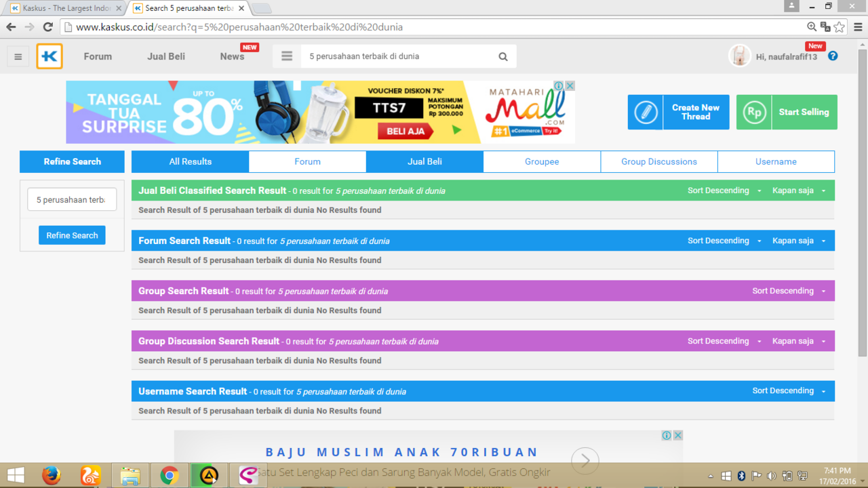Click the MatahariMall banner advertisement

pos(320,112)
